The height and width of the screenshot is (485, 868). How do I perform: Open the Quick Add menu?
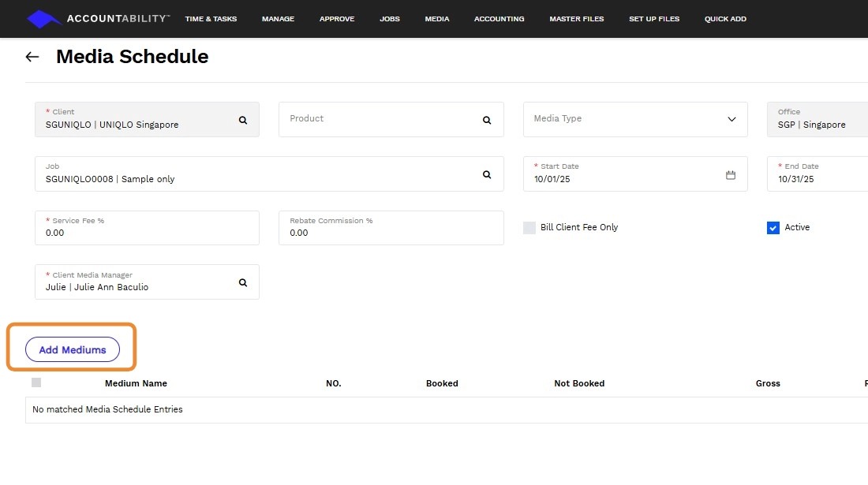pos(725,19)
